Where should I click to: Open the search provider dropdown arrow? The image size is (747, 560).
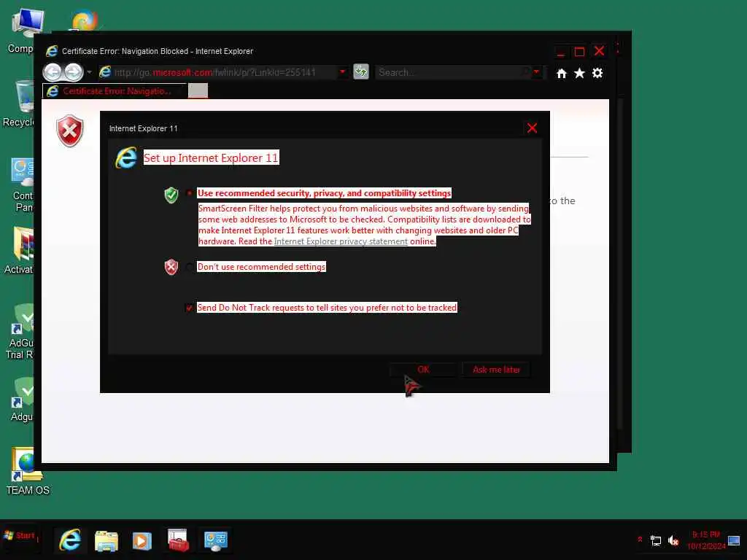(x=536, y=72)
